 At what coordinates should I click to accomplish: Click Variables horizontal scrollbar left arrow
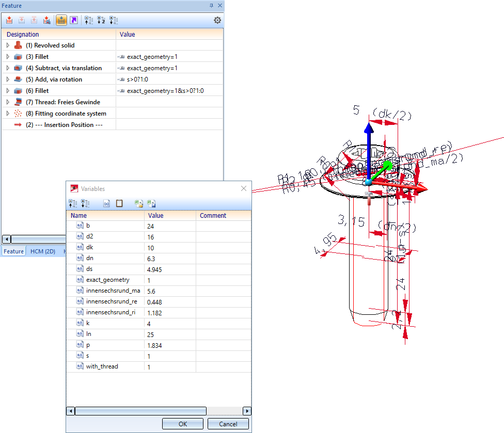71,411
